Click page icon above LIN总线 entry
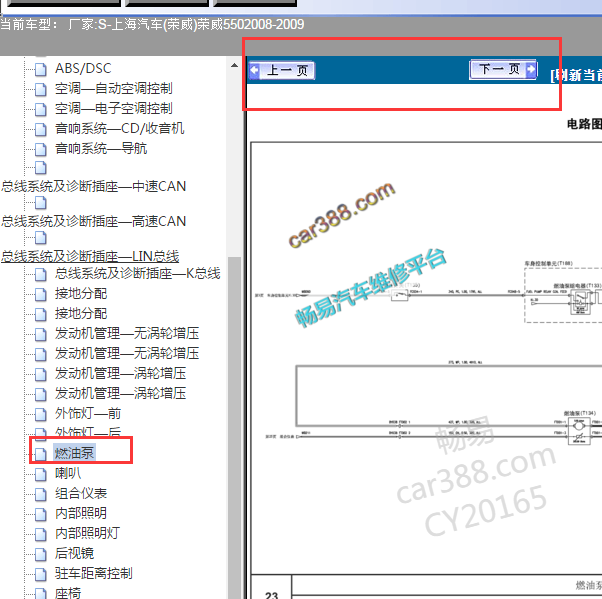Viewport: 602px width, 599px height. (x=40, y=238)
